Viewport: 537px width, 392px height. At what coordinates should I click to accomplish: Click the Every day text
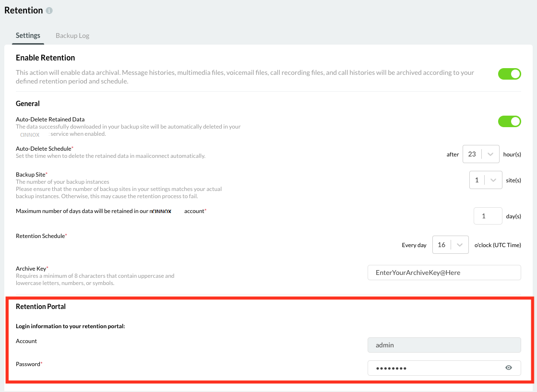tap(414, 245)
